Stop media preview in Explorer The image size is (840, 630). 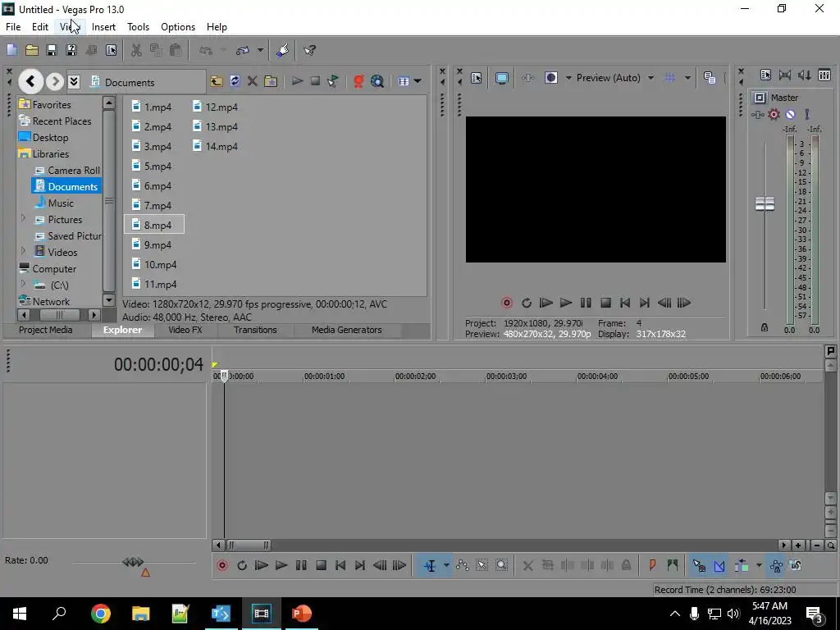pyautogui.click(x=316, y=81)
